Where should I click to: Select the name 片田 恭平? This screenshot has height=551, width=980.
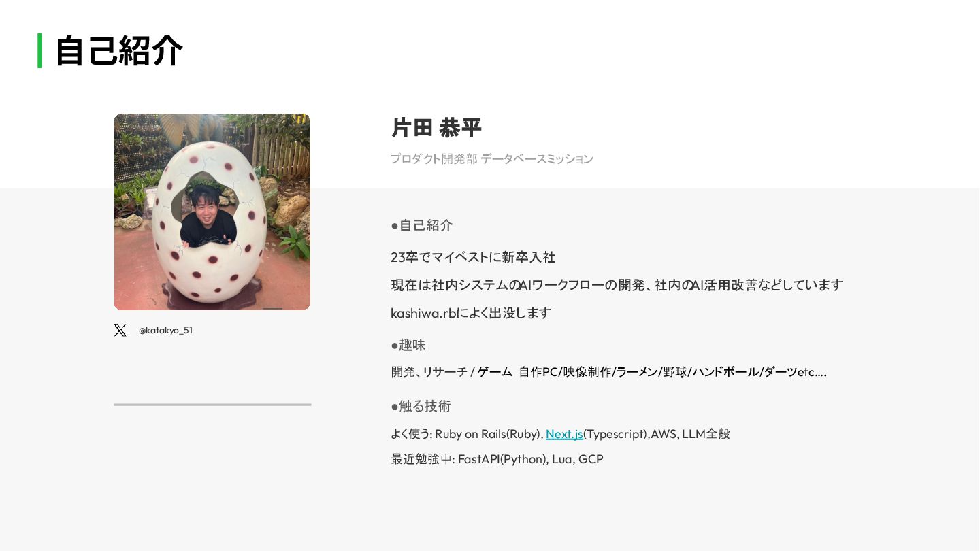(436, 128)
